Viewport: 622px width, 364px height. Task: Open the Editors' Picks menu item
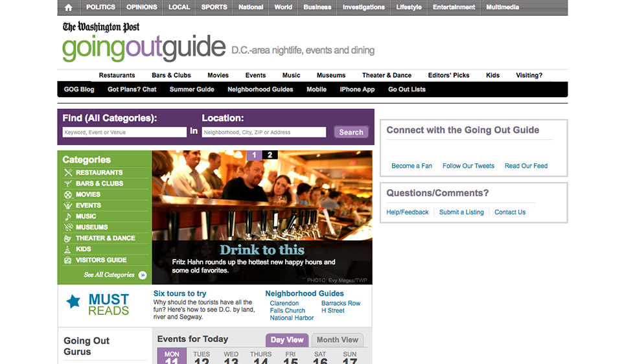(448, 75)
